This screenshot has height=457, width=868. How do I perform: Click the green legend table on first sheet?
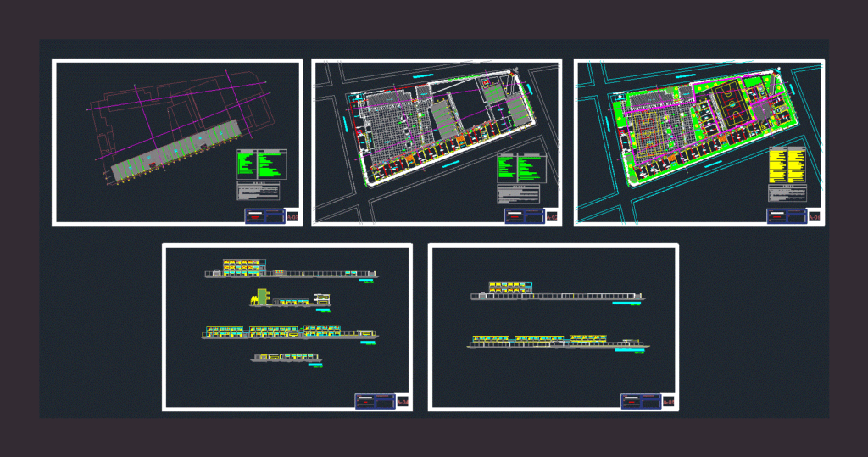[262, 164]
